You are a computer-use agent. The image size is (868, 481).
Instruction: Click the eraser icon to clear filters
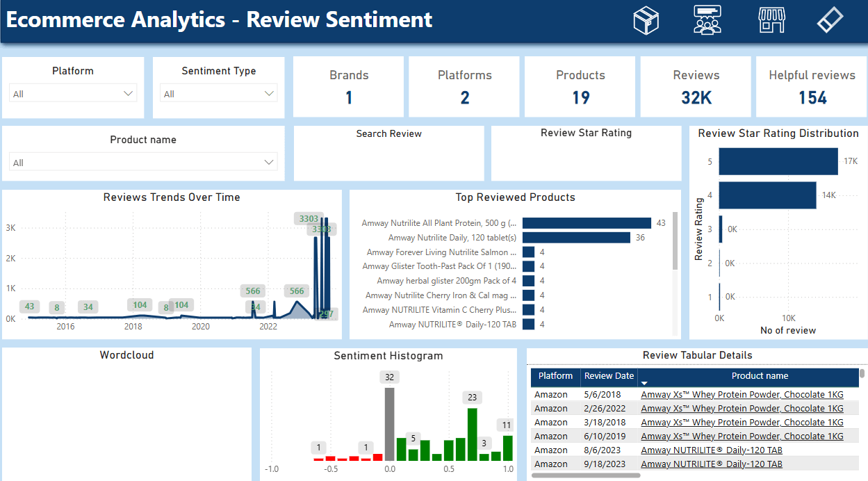(828, 20)
